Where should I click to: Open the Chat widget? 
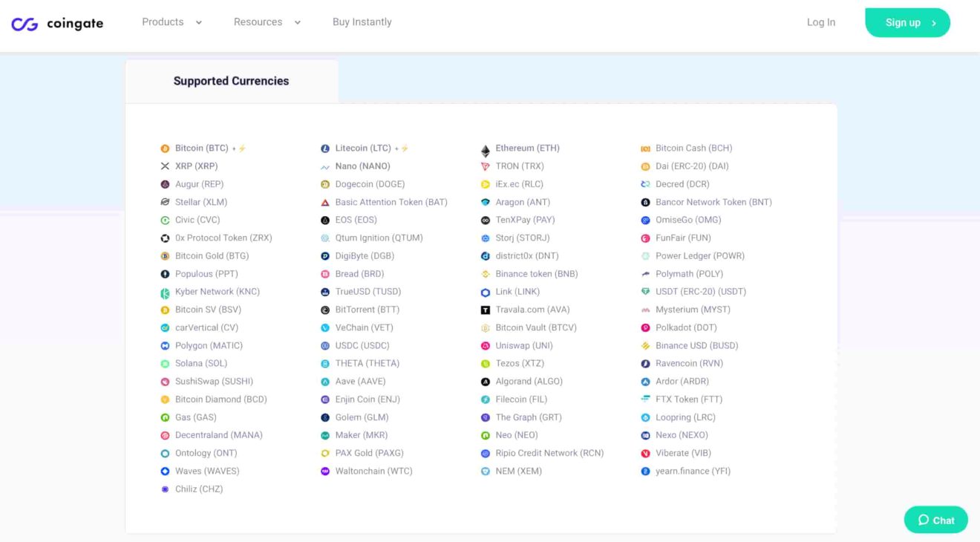pyautogui.click(x=935, y=520)
